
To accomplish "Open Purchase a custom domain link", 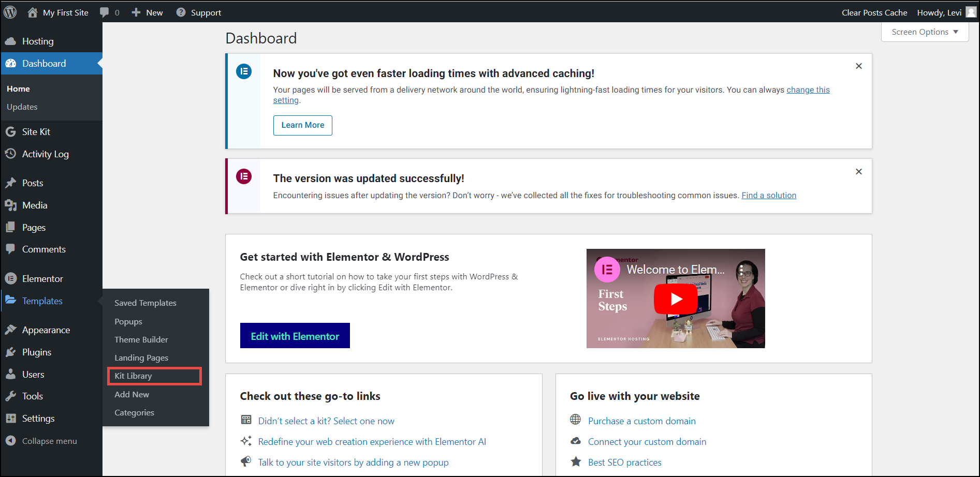I will click(x=642, y=421).
